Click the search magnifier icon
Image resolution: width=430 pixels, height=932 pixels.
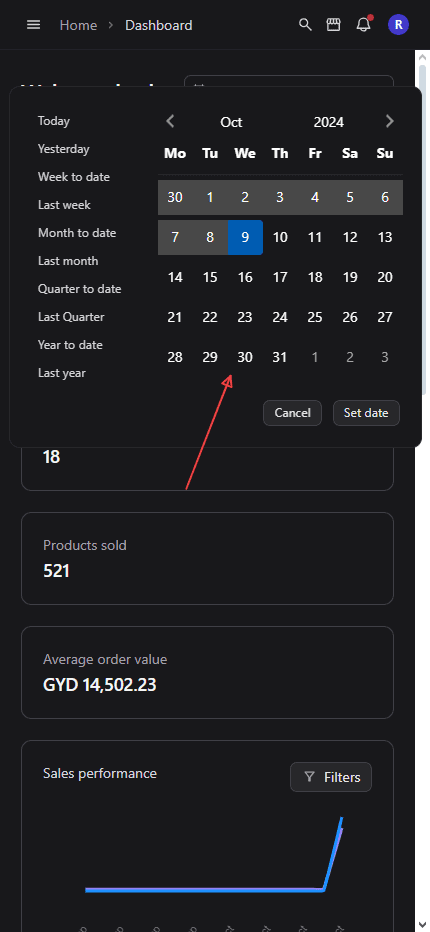click(305, 25)
